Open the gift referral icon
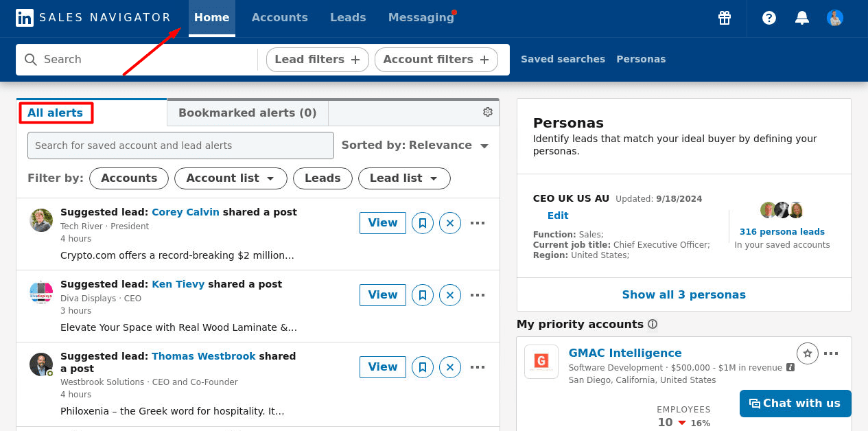Image resolution: width=868 pixels, height=431 pixels. [725, 18]
